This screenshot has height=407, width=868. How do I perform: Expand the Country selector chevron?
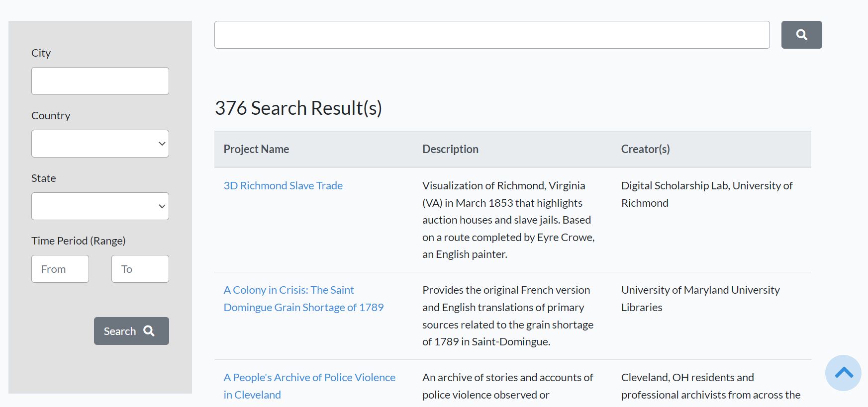[x=161, y=143]
